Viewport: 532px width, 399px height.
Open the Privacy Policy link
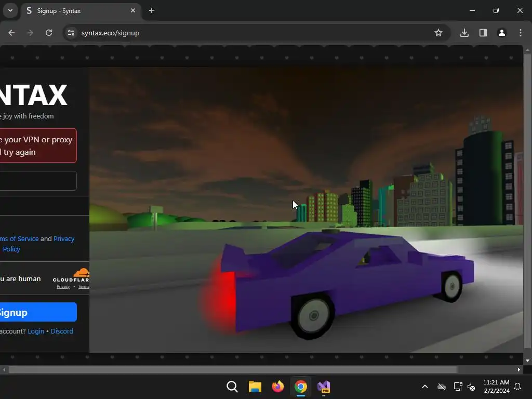click(64, 238)
